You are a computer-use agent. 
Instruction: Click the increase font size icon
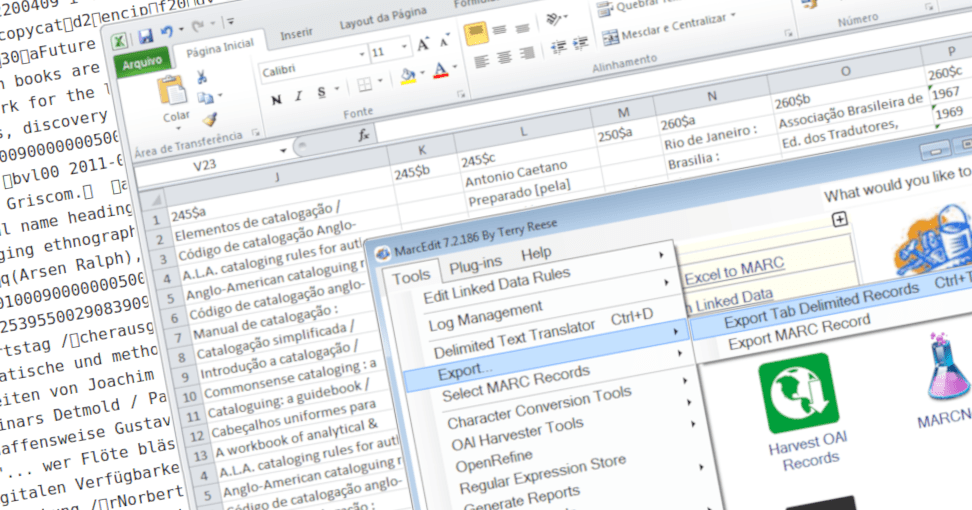(x=423, y=44)
